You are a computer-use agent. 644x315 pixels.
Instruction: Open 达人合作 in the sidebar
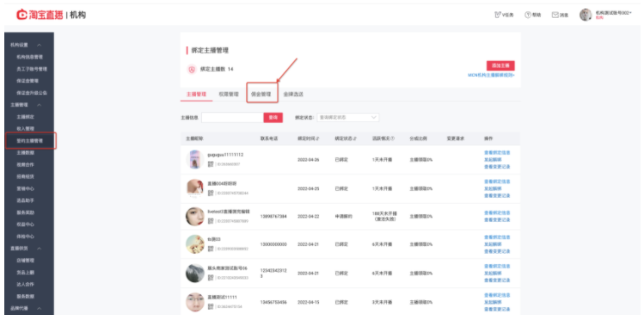click(25, 284)
